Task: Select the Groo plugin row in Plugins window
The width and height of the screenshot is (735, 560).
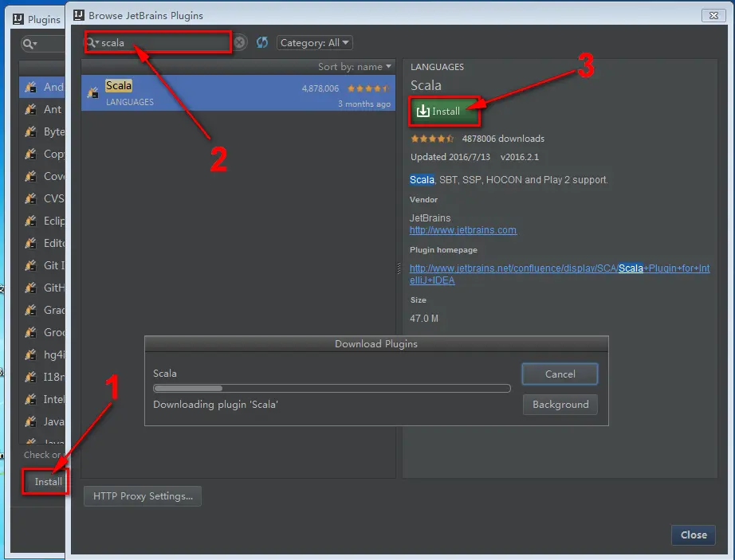Action: pos(42,332)
